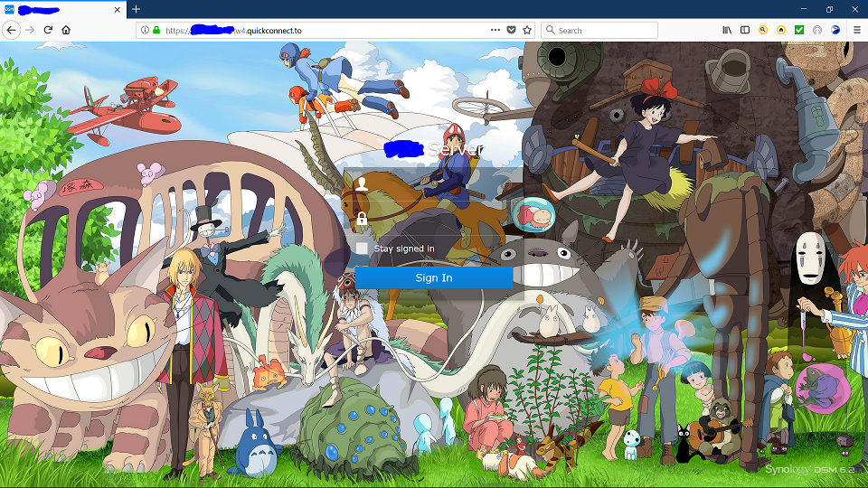
Task: Open a new browser tab
Action: (x=136, y=9)
